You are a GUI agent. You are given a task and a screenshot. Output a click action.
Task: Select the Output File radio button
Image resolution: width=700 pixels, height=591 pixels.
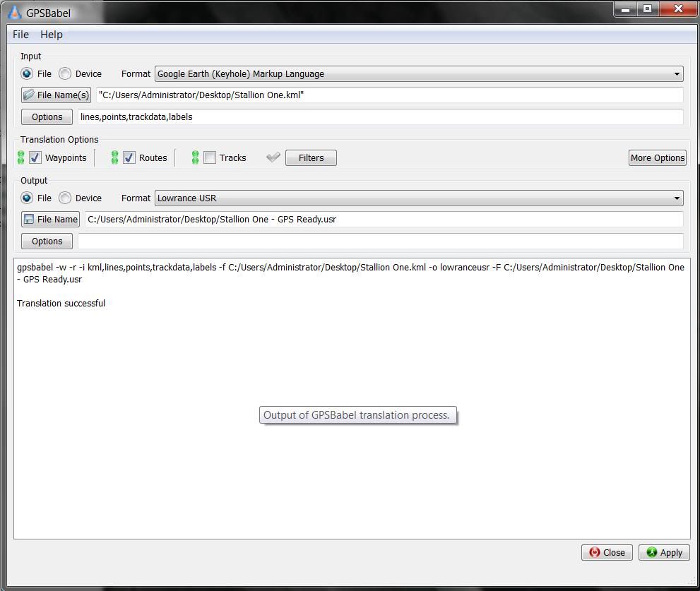click(27, 198)
